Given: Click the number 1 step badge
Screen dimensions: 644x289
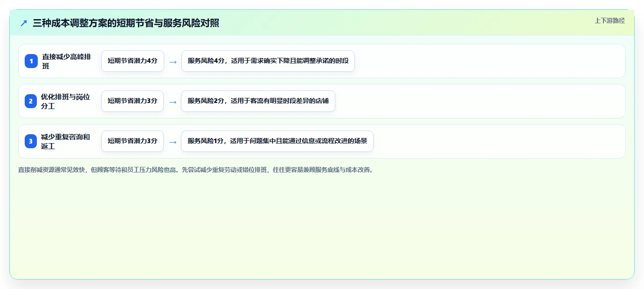Looking at the screenshot, I should coord(31,61).
